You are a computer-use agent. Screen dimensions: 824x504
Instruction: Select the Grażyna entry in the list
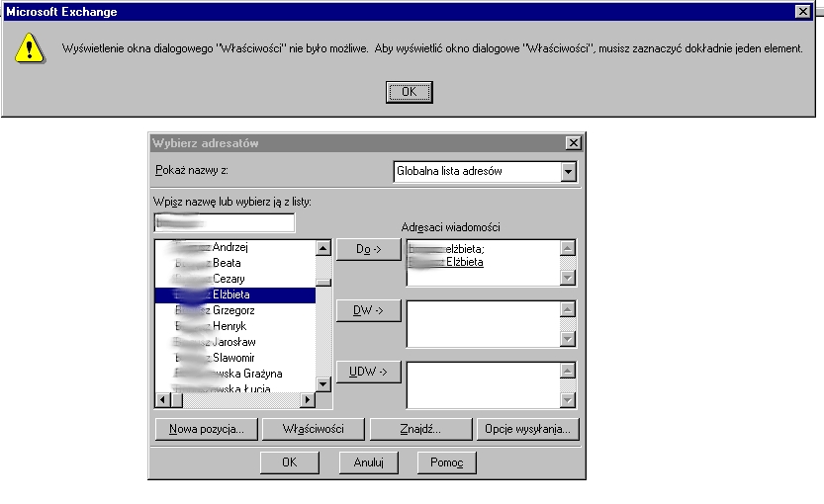click(x=234, y=374)
